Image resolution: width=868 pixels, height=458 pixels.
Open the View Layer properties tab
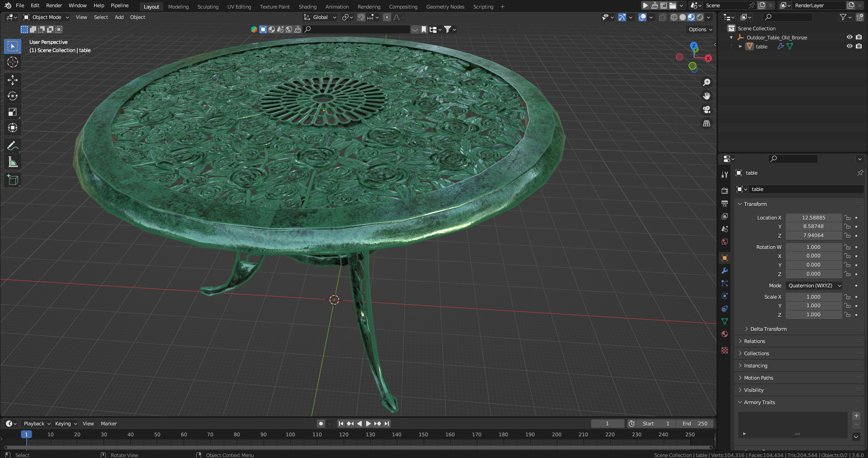(725, 216)
